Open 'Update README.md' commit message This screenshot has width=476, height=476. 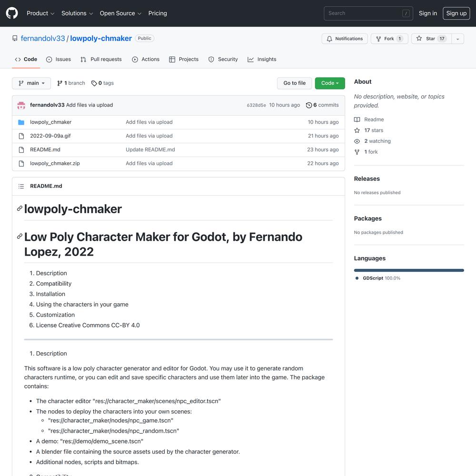point(150,149)
